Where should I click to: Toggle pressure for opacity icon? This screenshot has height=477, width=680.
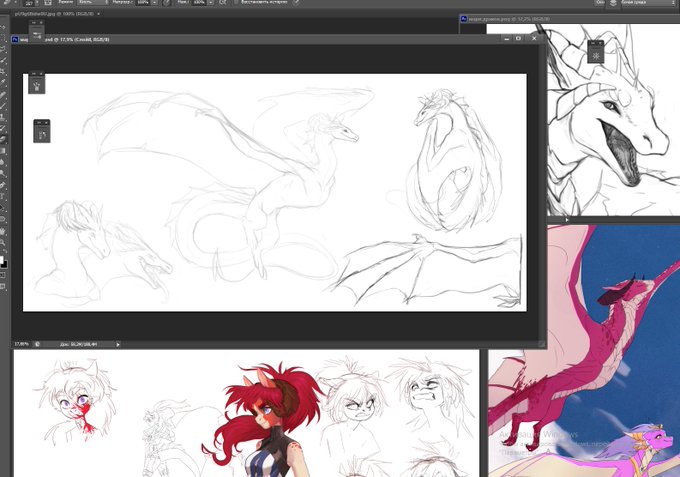click(167, 2)
